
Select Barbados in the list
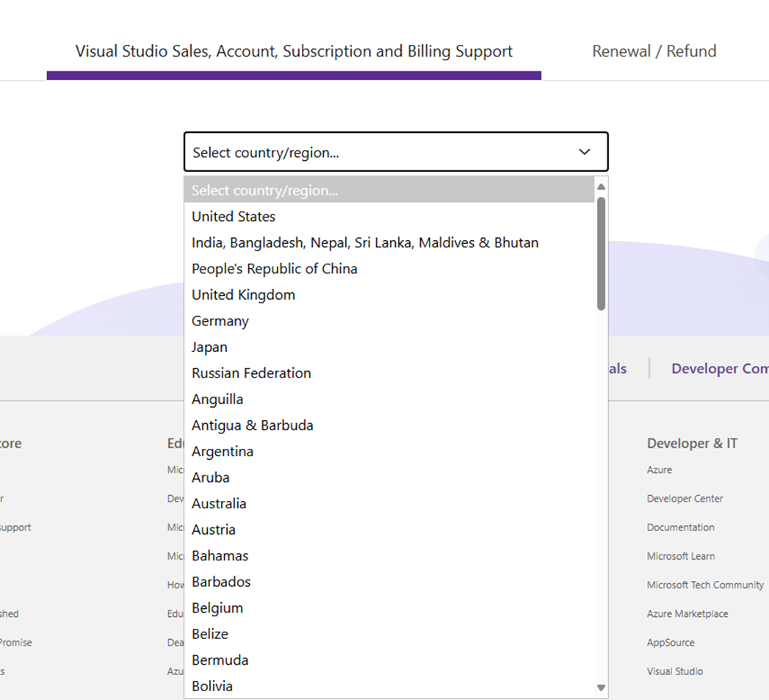click(389, 581)
